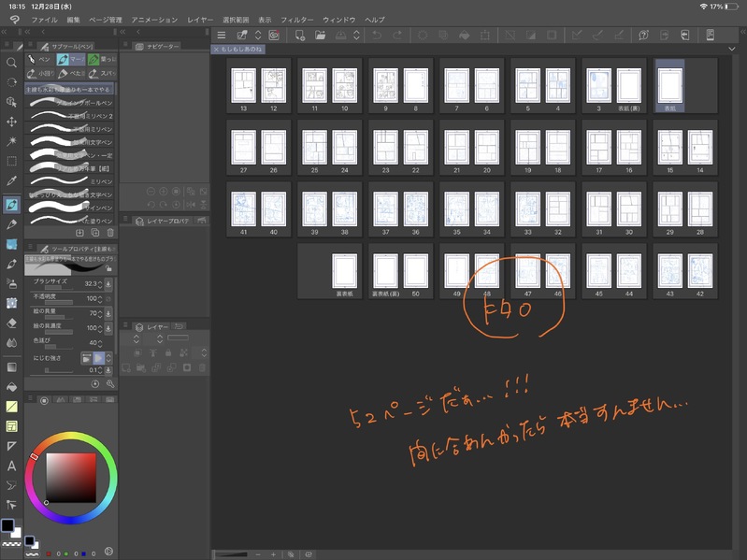Open the レイヤー menu
The width and height of the screenshot is (747, 560).
pos(200,20)
